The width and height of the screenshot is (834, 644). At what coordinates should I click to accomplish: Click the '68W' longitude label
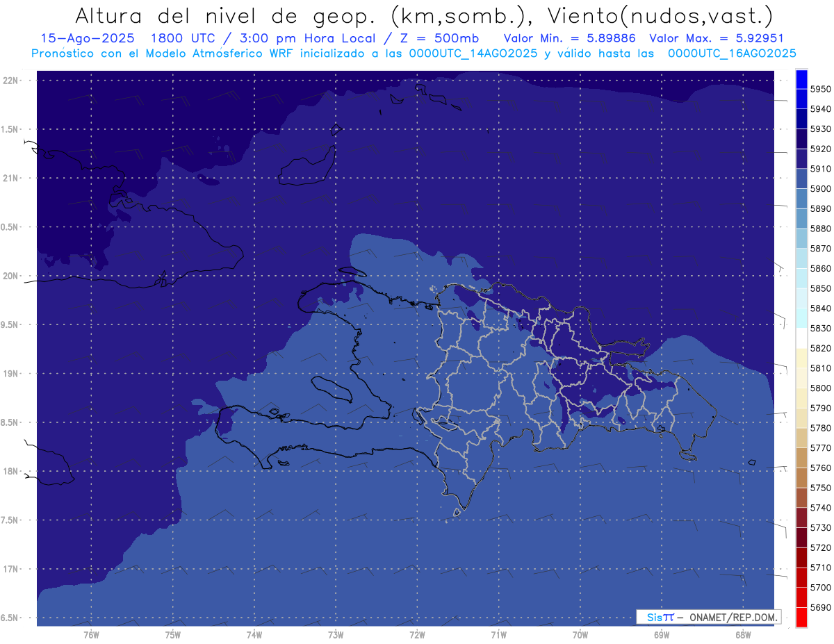[x=743, y=634]
